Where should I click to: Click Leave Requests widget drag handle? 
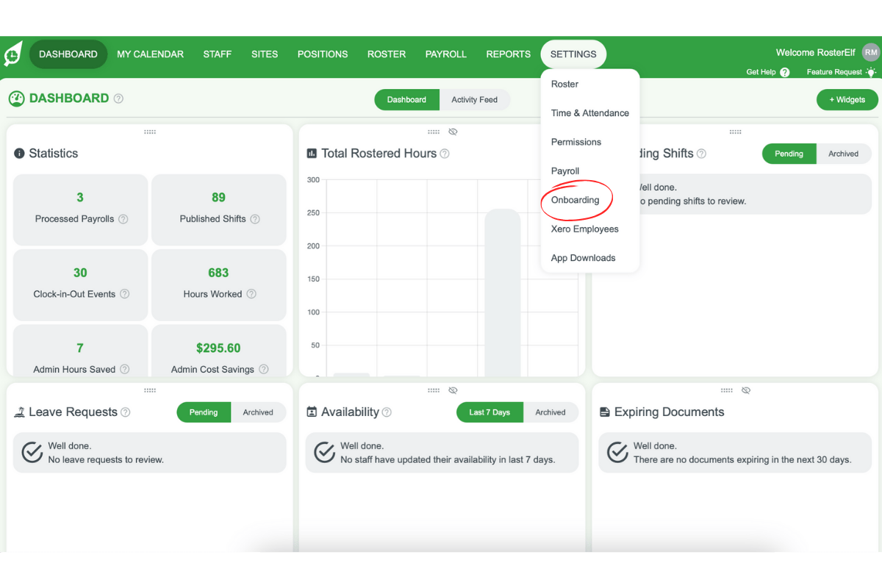click(150, 390)
